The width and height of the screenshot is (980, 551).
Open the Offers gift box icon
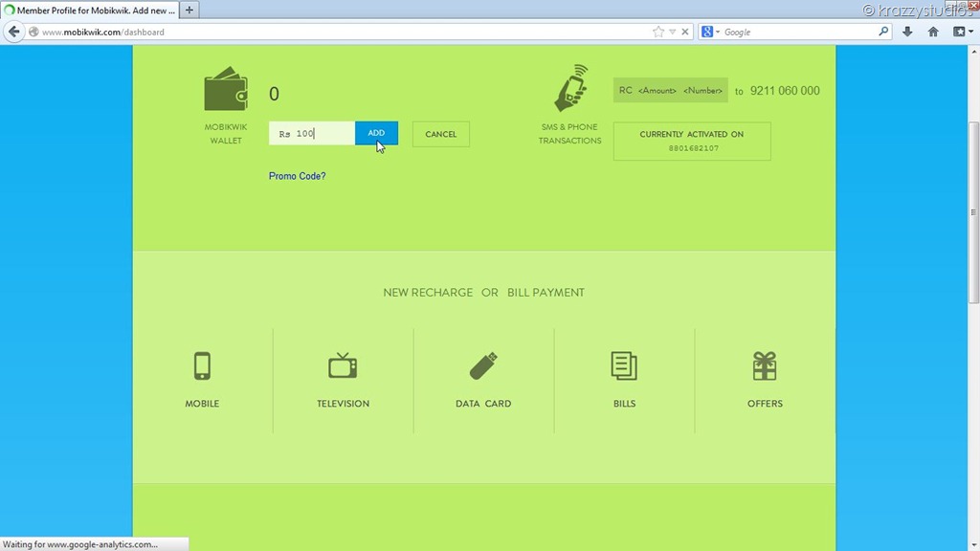tap(765, 366)
